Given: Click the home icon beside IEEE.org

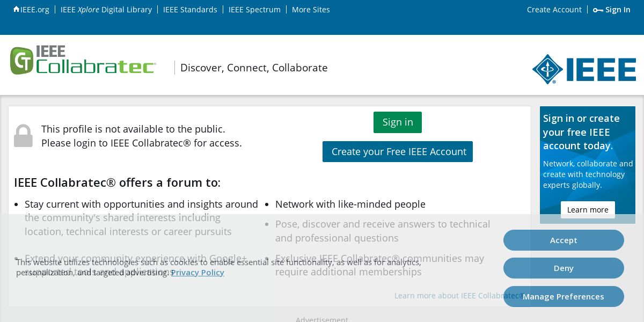Looking at the screenshot, I should click(x=16, y=9).
